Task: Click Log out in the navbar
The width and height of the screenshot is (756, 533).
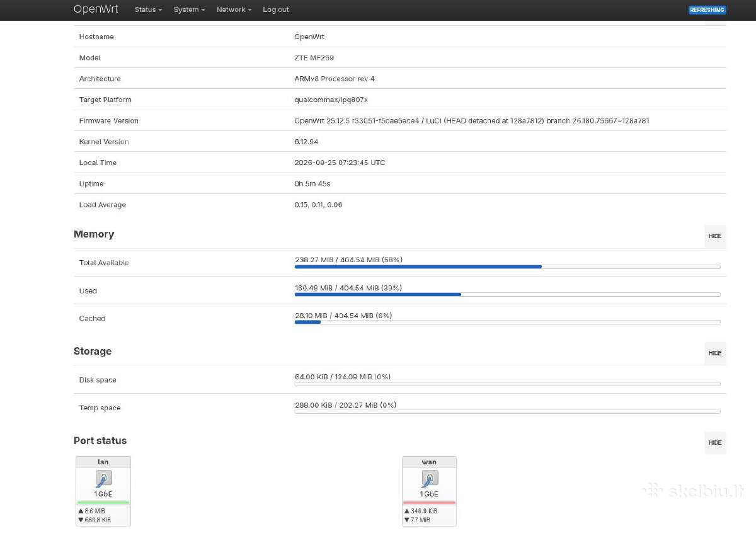Action: [276, 9]
